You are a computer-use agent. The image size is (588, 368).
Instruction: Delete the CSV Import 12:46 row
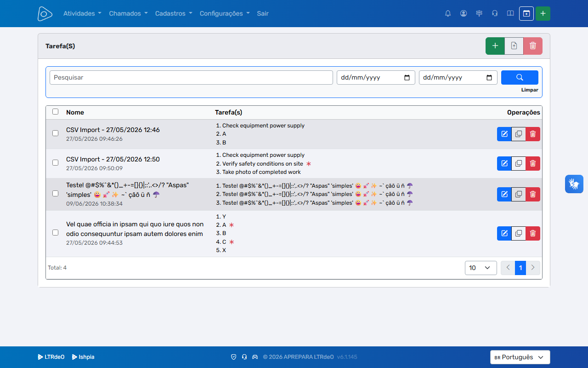(533, 134)
